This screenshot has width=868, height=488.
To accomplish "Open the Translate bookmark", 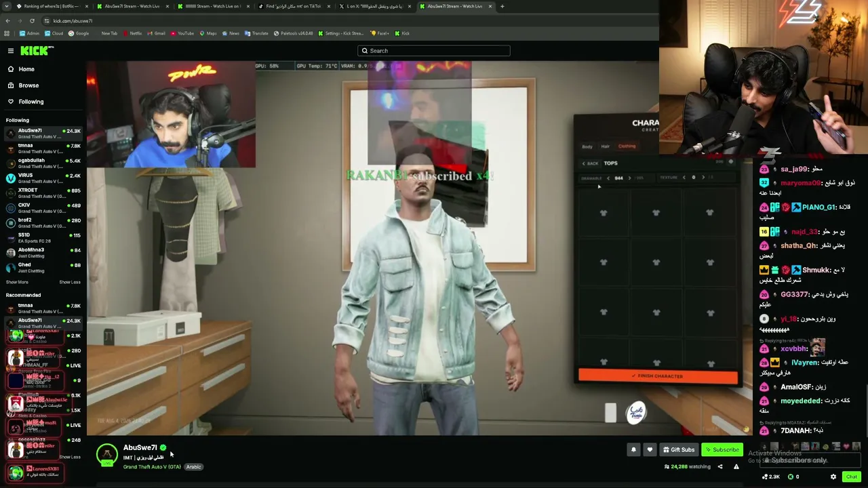I will click(x=256, y=33).
